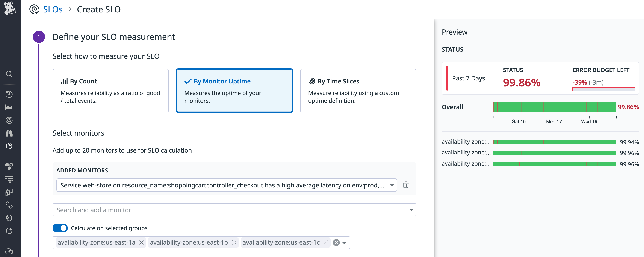This screenshot has height=257, width=644.
Task: Open the Metrics graph icon
Action: (x=9, y=107)
